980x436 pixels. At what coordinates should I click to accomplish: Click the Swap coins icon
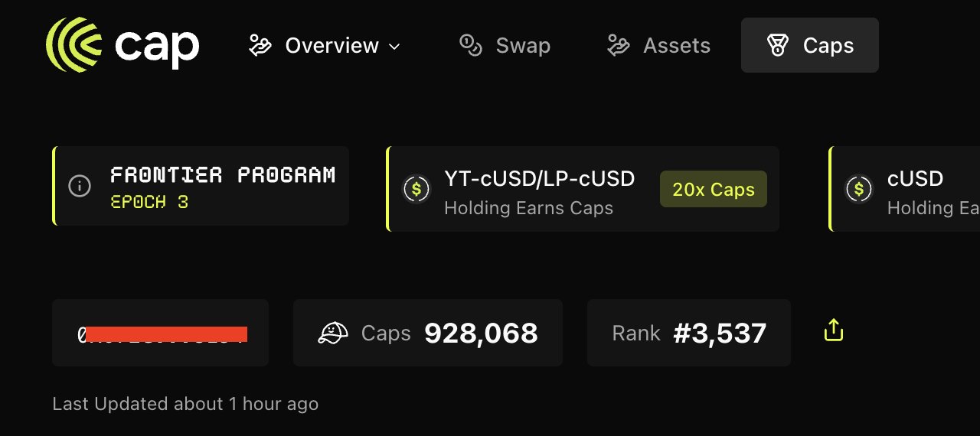click(x=470, y=46)
